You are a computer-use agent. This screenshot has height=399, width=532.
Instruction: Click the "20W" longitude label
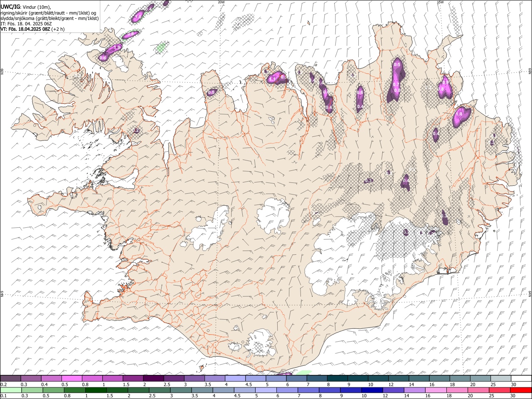[221, 2]
